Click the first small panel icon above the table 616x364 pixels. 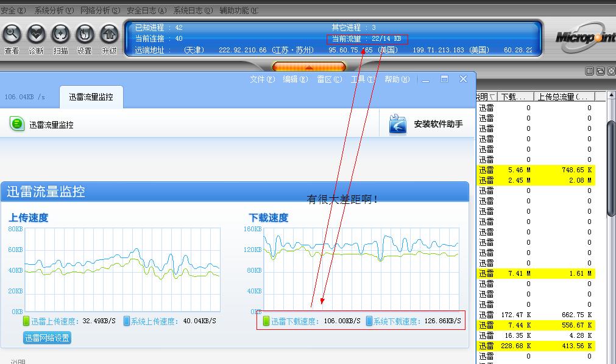click(589, 71)
